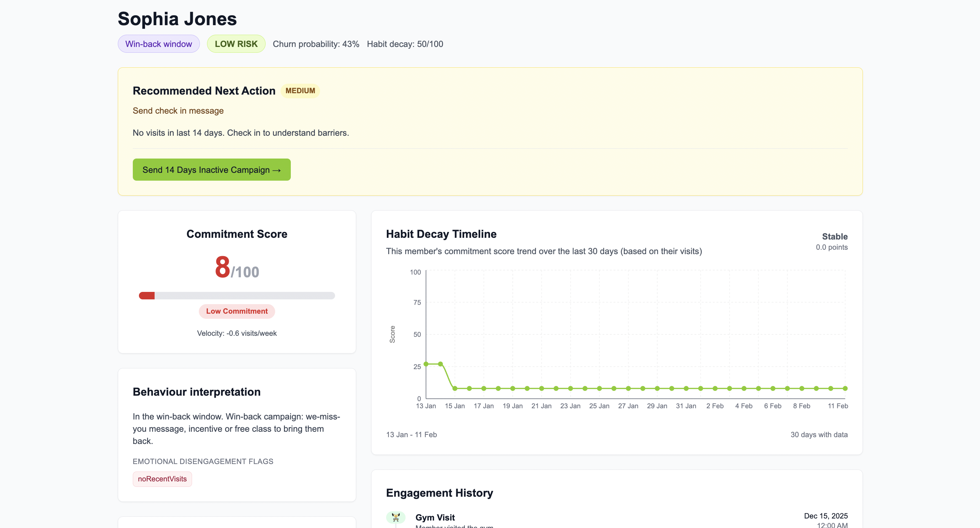Click the 15 Jan data point

coord(455,388)
